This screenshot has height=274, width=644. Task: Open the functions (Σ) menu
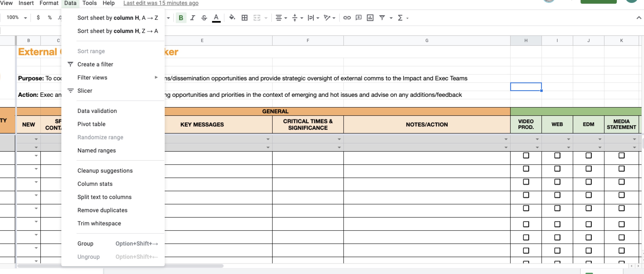pos(400,18)
